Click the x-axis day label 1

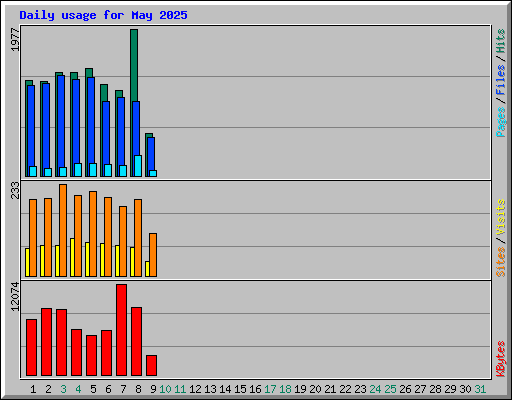pos(33,389)
